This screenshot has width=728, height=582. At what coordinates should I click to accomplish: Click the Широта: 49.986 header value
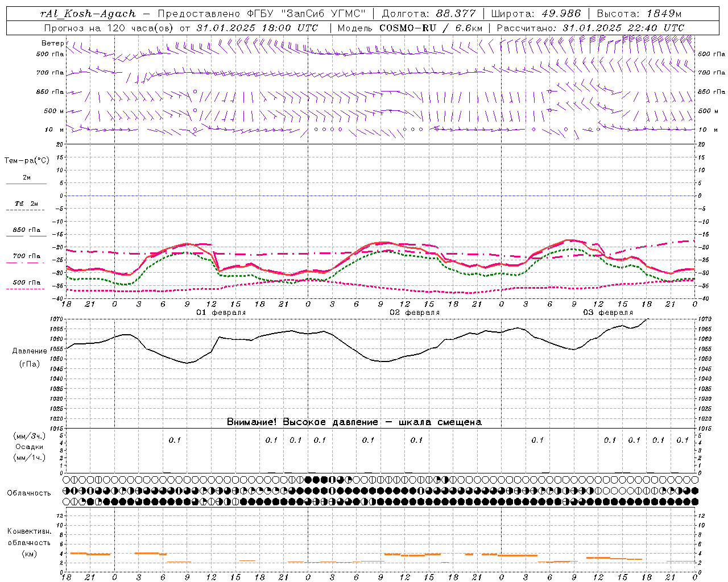[x=536, y=14]
